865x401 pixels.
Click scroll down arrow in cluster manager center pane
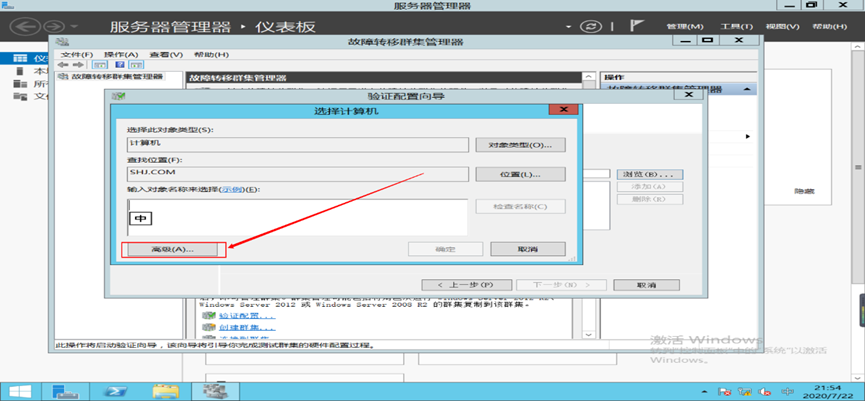tap(589, 335)
